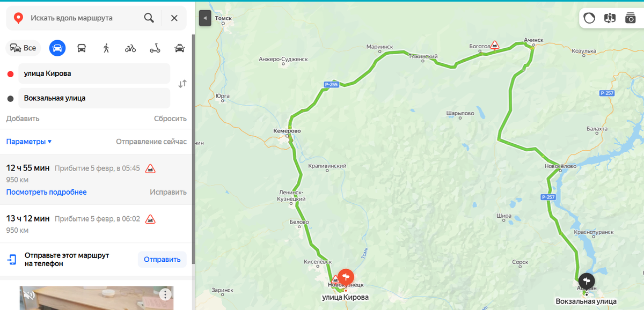Screen dimensions: 644x310
Task: Expand the Параметры dropdown
Action: [x=29, y=142]
